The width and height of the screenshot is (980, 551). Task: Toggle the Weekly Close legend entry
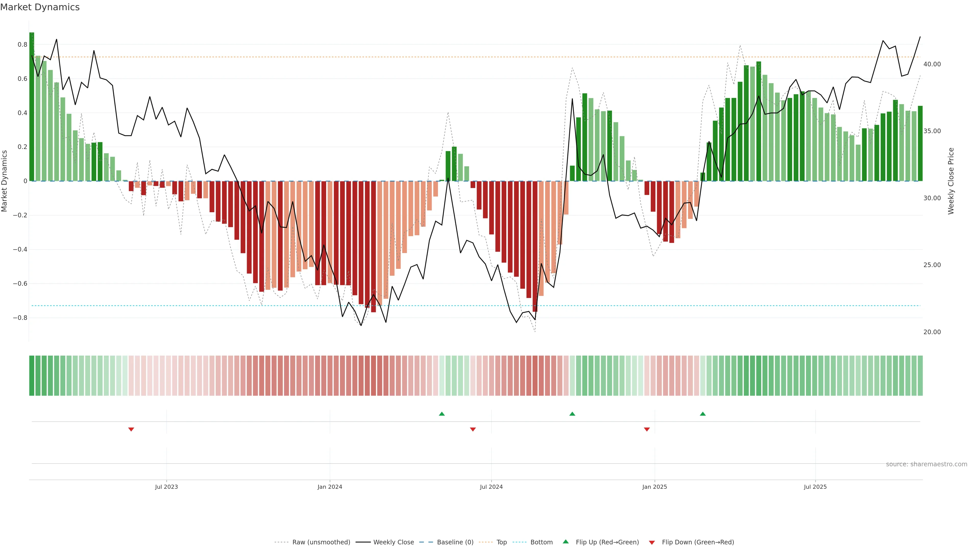coord(393,542)
